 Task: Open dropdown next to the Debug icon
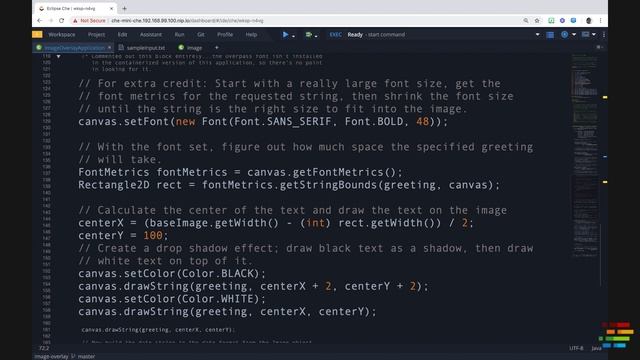click(x=316, y=36)
